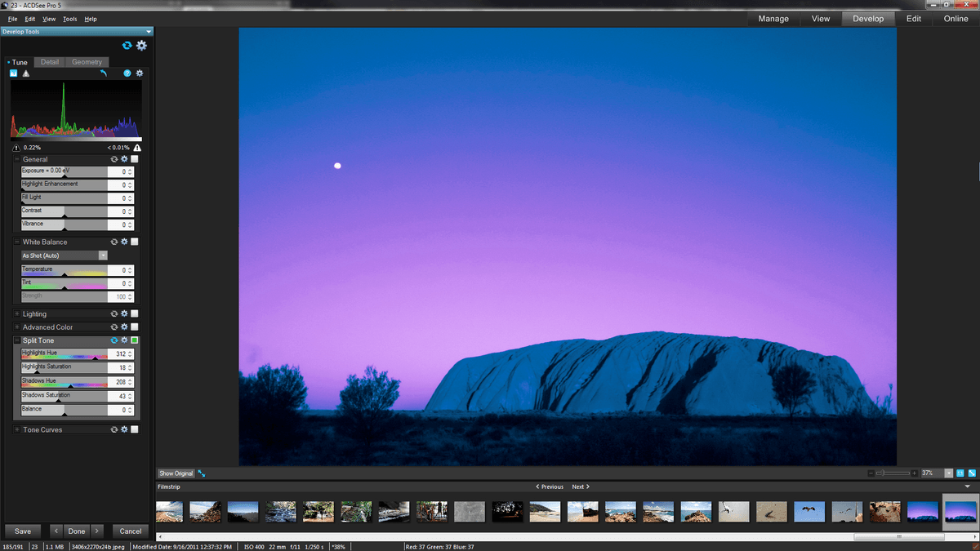Click the undo arrow above the histogram

click(x=104, y=73)
